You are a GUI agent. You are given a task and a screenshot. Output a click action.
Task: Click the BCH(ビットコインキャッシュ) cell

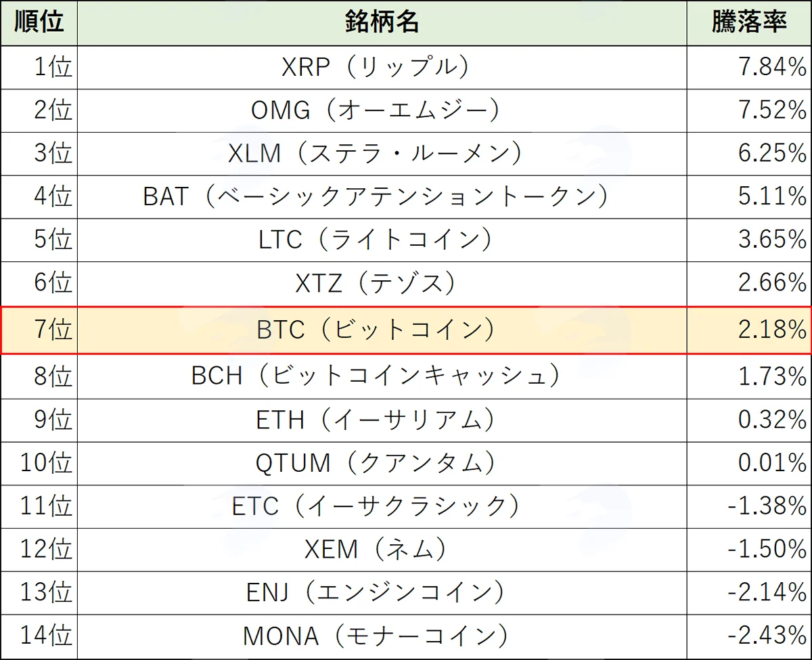pyautogui.click(x=382, y=376)
